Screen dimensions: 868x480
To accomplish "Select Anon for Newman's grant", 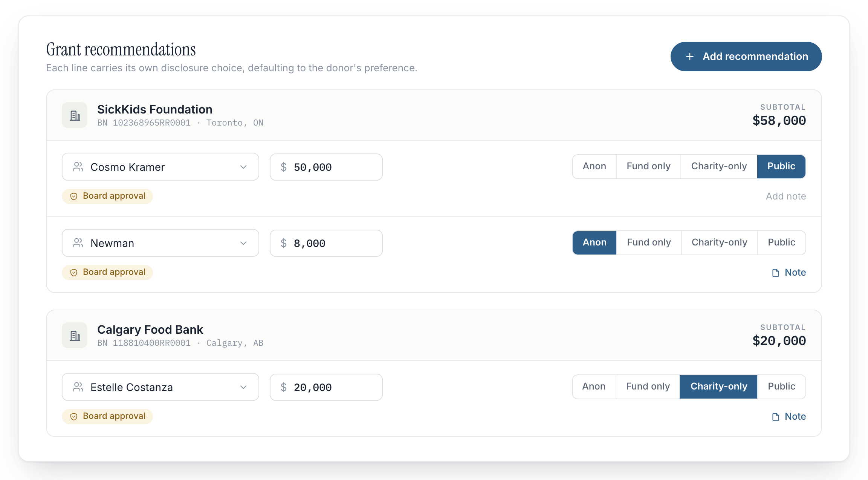I will point(594,242).
